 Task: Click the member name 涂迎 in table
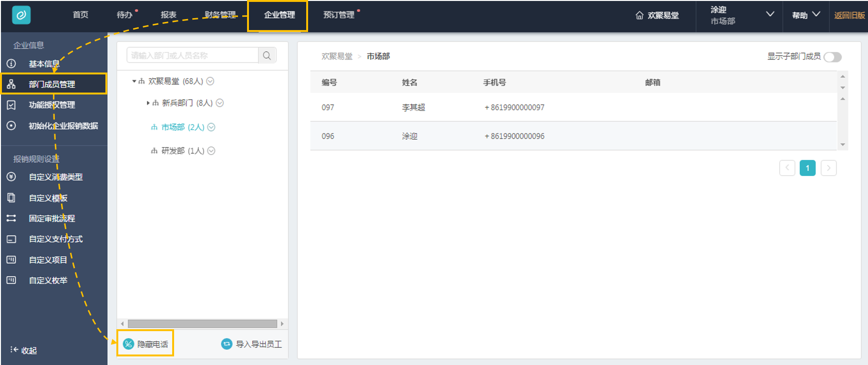(410, 136)
